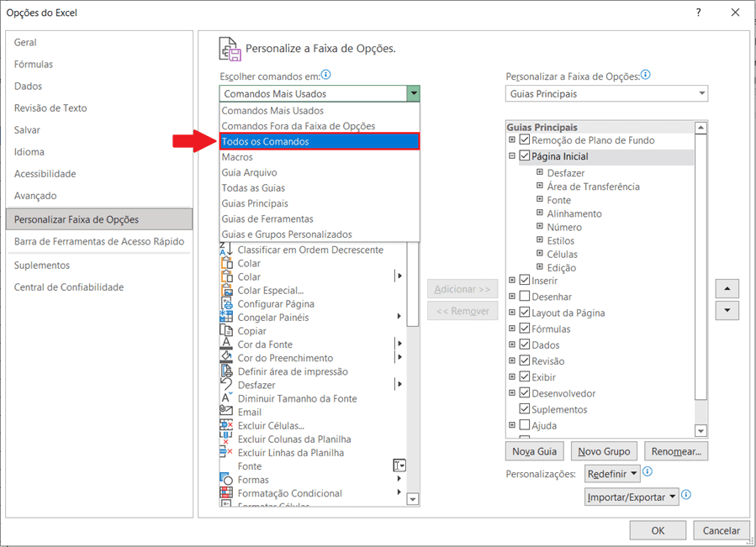Click the Cancelar button
The height and width of the screenshot is (547, 756).
click(722, 530)
